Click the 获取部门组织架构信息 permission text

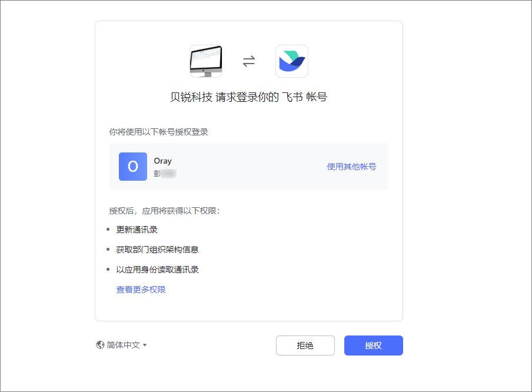[157, 250]
